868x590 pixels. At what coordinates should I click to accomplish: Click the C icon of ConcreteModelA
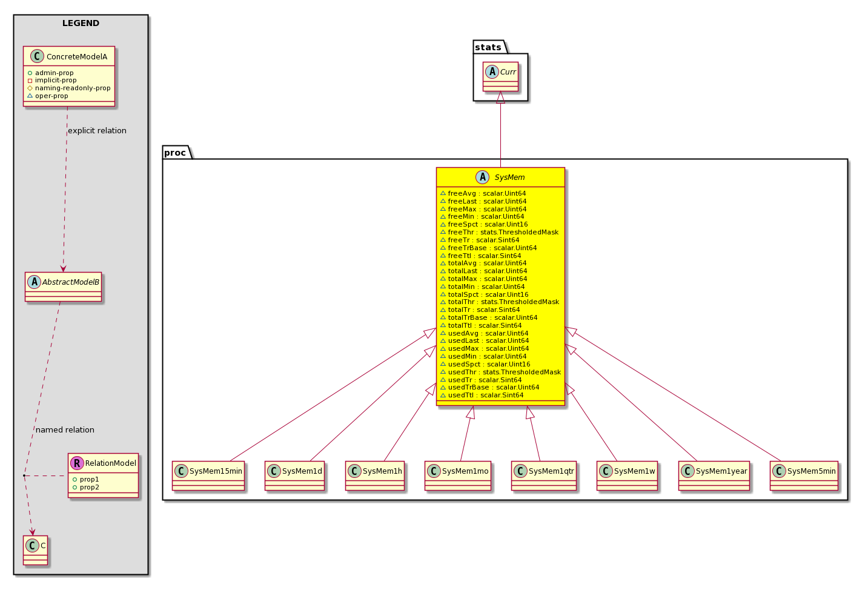[38, 56]
